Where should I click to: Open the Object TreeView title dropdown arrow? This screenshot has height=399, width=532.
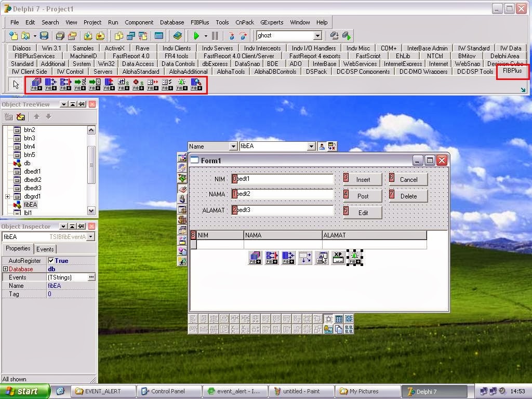63,104
